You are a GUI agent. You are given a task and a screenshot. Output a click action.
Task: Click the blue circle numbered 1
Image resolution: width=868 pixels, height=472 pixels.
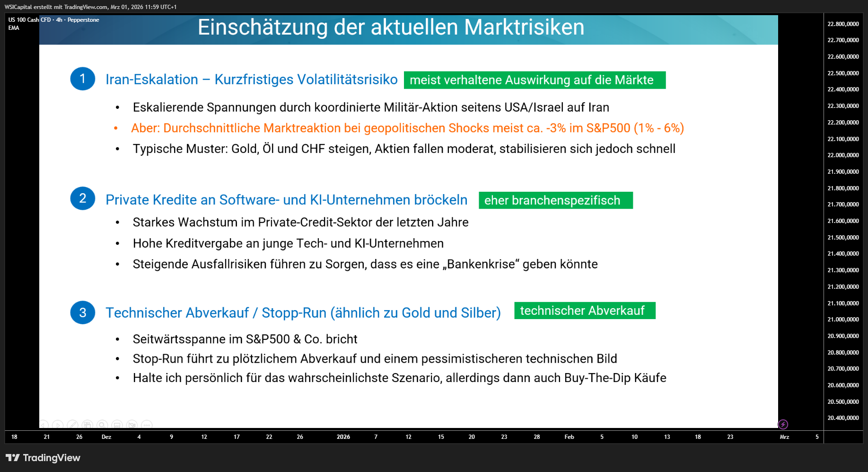tap(83, 79)
